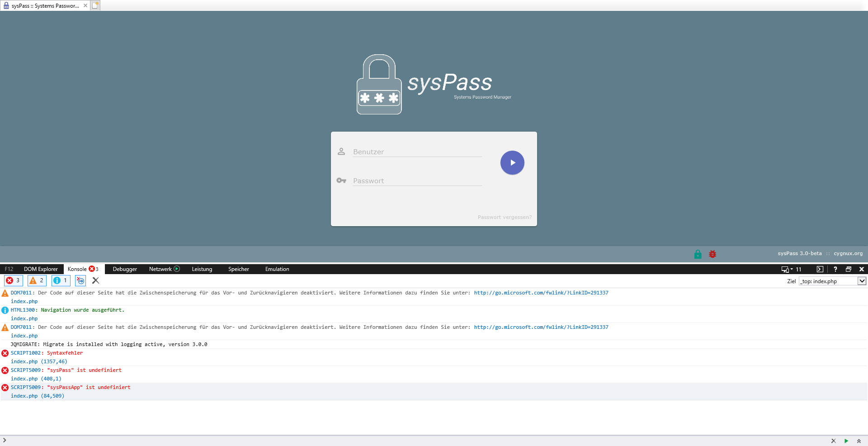The width and height of the screenshot is (868, 446).
Task: Clear console input with bottom X icon
Action: (x=833, y=441)
